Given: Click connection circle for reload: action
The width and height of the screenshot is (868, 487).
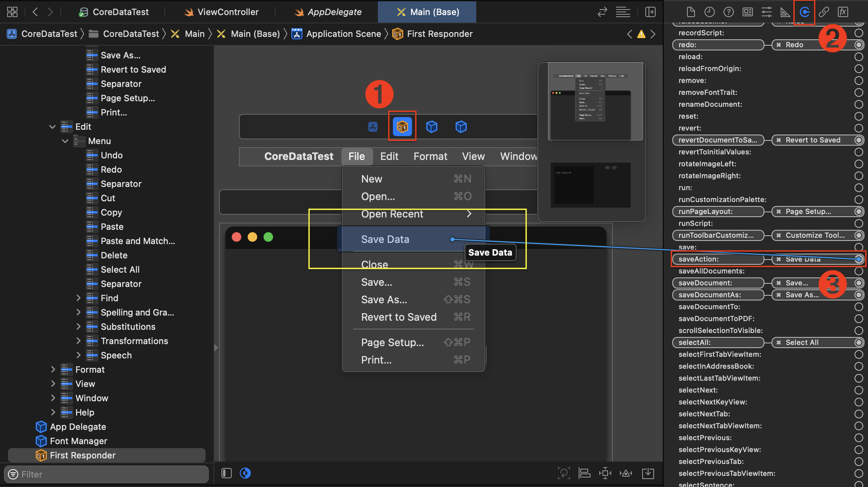Looking at the screenshot, I should (858, 57).
